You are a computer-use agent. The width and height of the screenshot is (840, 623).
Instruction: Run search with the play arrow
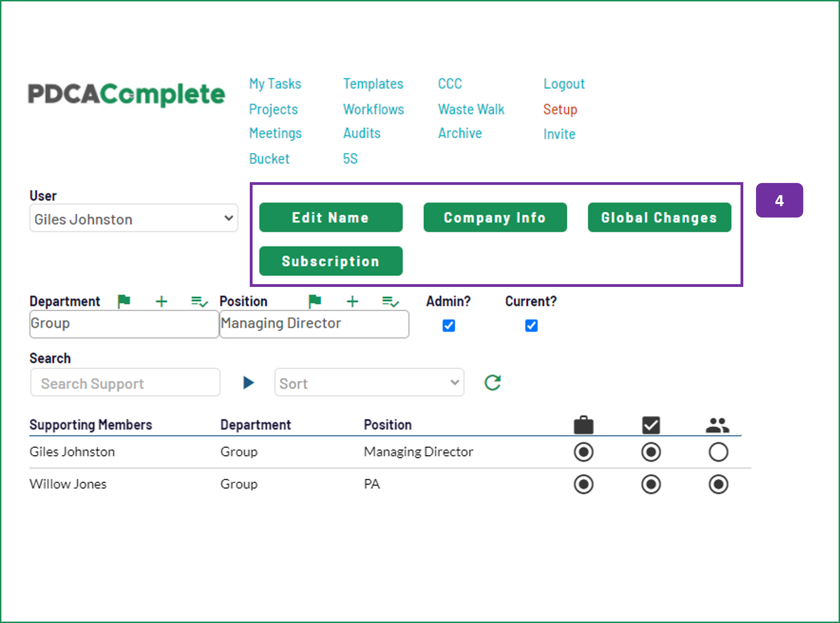pos(248,383)
